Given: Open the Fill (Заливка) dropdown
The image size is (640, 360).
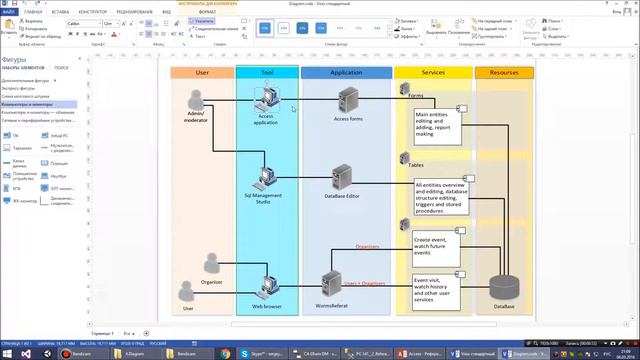Looking at the screenshot, I should click(x=407, y=21).
